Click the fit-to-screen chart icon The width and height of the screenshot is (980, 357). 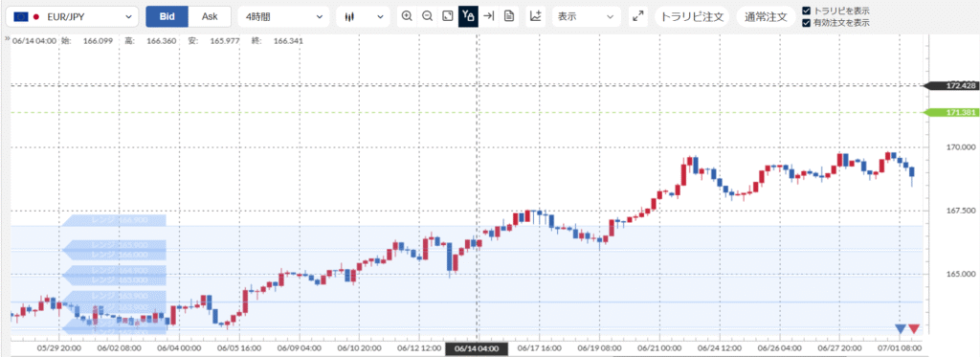point(448,17)
